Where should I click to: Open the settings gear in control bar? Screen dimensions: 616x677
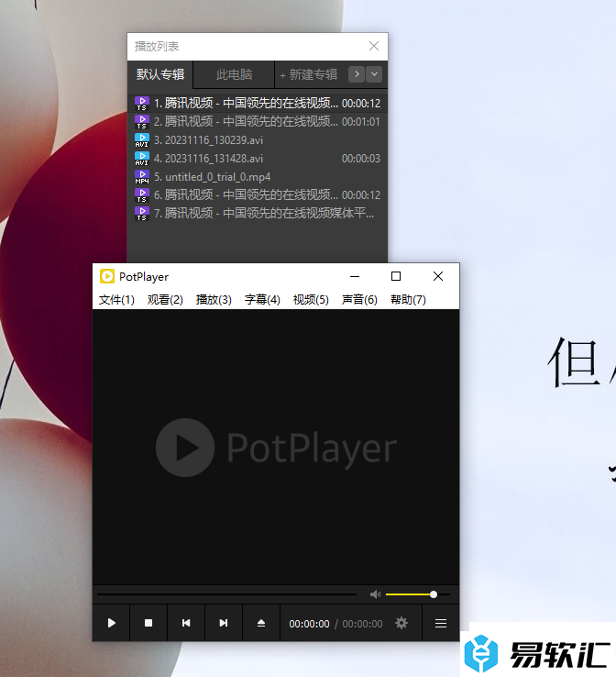click(x=401, y=623)
